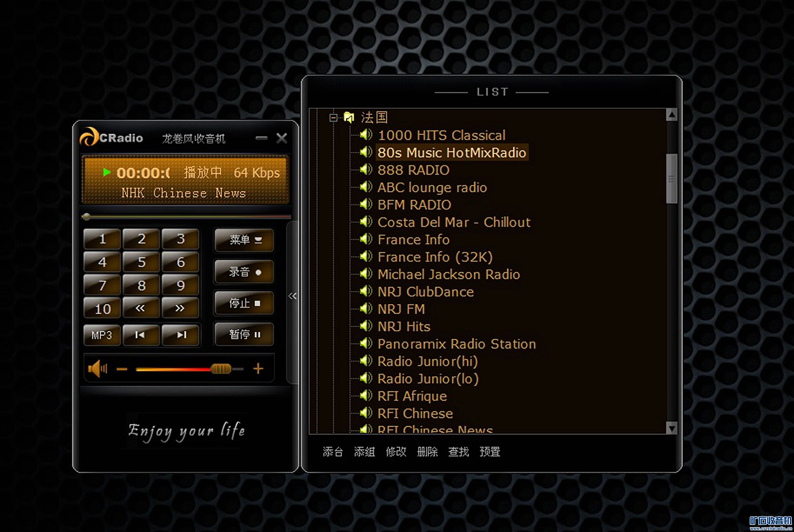
Task: Pause playback using the 暂停 button
Action: [x=244, y=335]
